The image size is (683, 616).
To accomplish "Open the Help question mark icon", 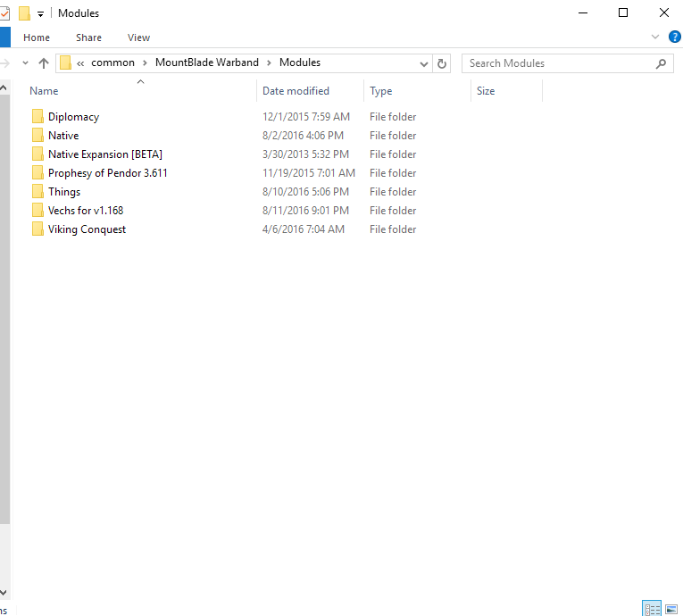I will (x=675, y=37).
